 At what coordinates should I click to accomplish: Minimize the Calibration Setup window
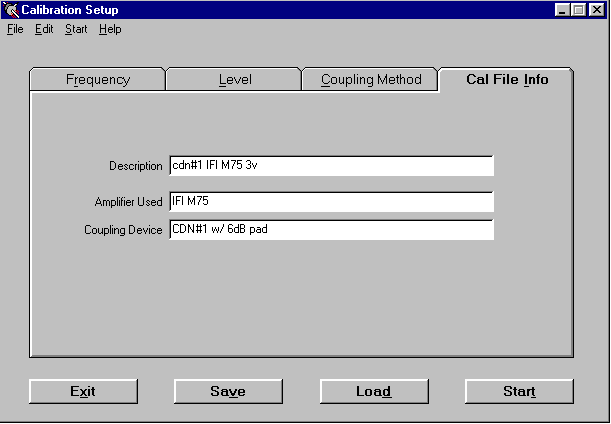[x=563, y=10]
